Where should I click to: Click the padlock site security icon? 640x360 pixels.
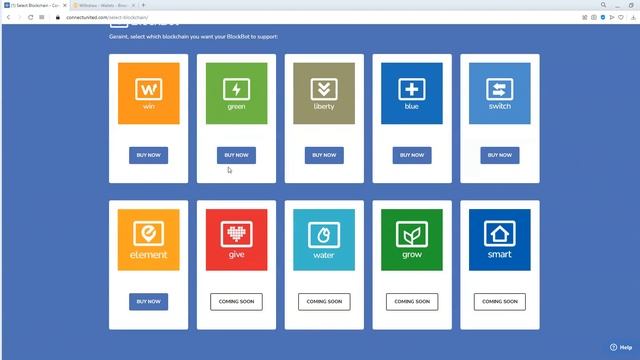[58, 18]
